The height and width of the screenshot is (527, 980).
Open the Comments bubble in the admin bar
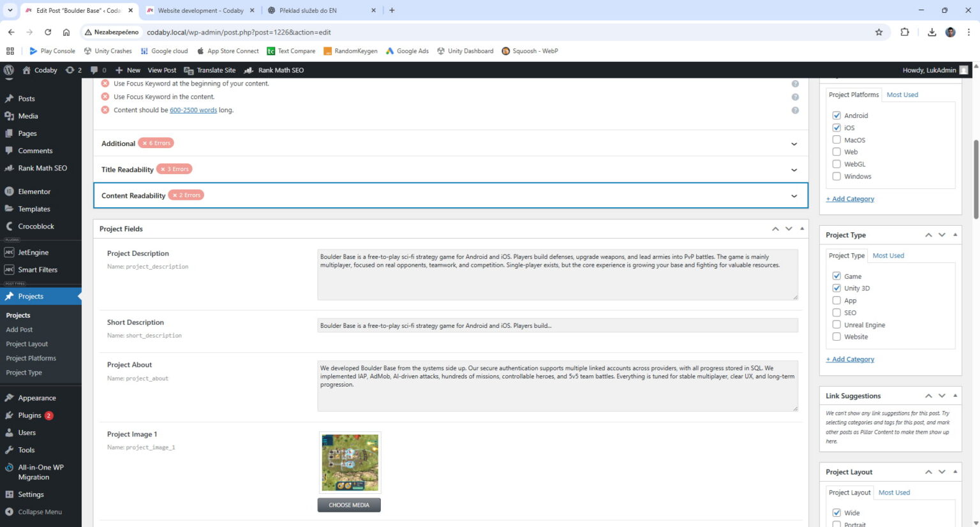(x=95, y=70)
